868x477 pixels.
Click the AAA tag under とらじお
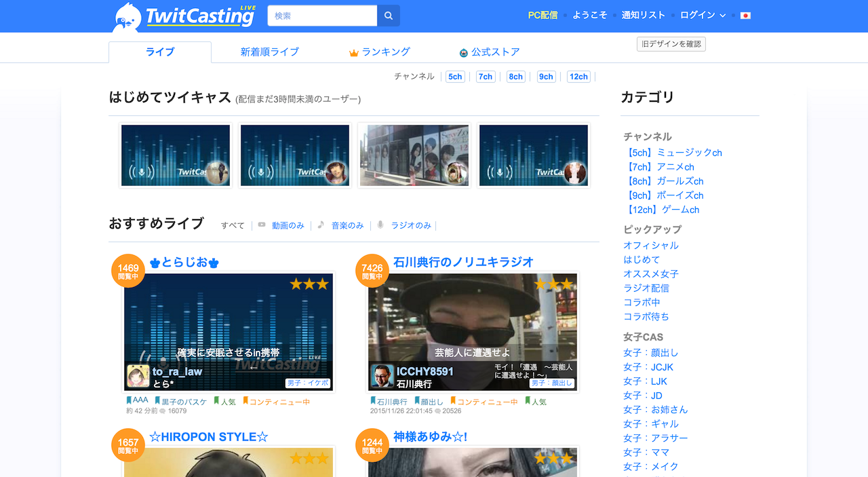[137, 400]
